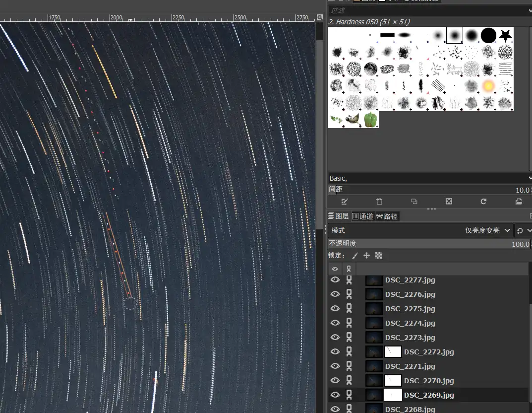532x413 pixels.
Task: Expand the Basic brush tag dropdown
Action: (529, 178)
